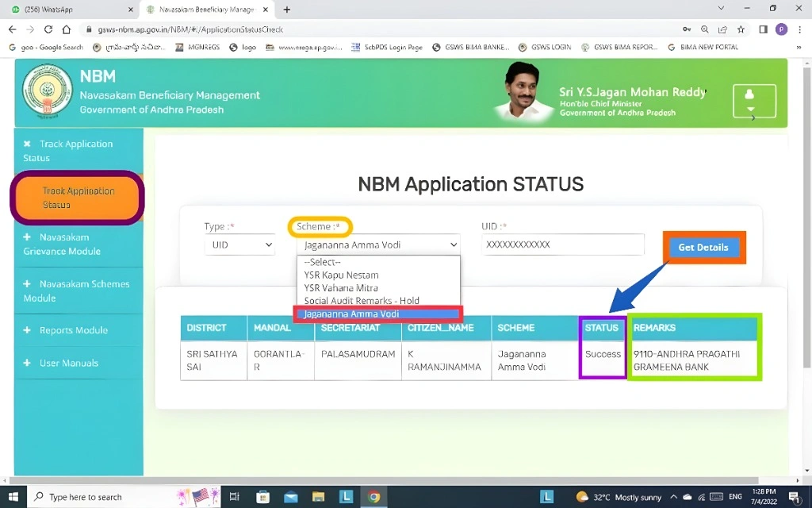Close the Navasakam Beneficiary tab
The width and height of the screenshot is (812, 508).
[x=266, y=10]
